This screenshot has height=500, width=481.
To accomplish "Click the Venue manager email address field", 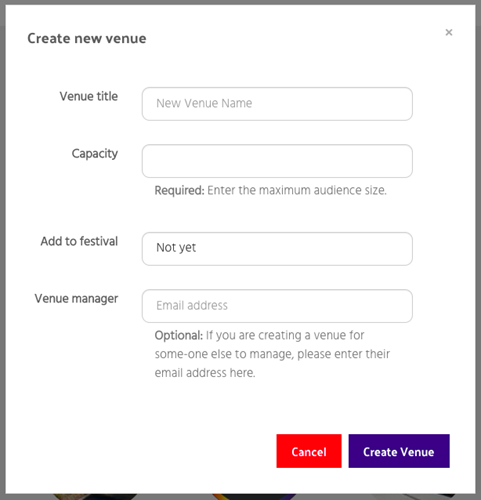I will [277, 306].
